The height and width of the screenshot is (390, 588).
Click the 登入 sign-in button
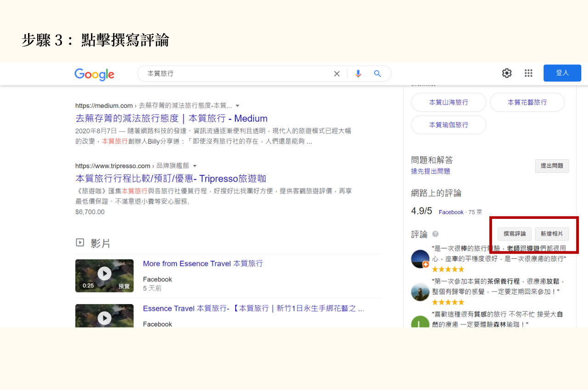click(562, 73)
